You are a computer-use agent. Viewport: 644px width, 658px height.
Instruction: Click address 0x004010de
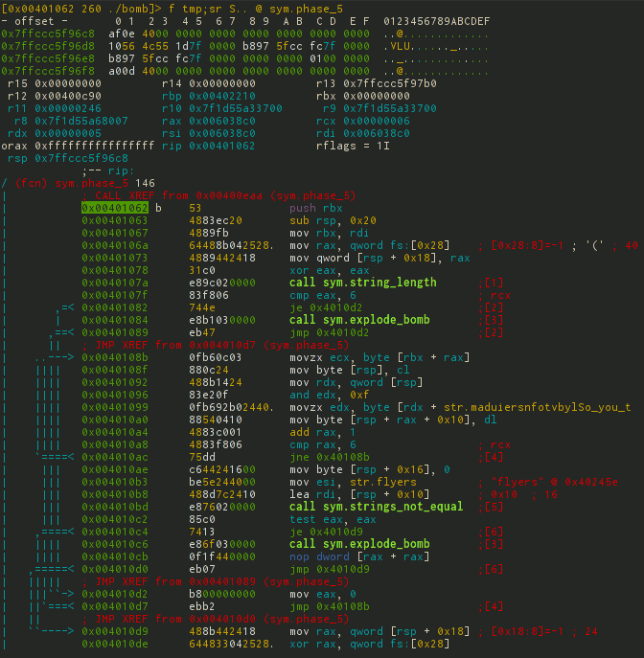(115, 645)
